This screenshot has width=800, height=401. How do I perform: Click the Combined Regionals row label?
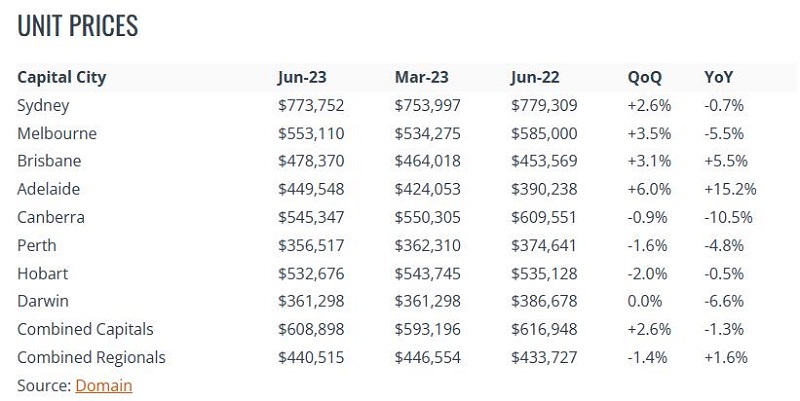point(91,358)
